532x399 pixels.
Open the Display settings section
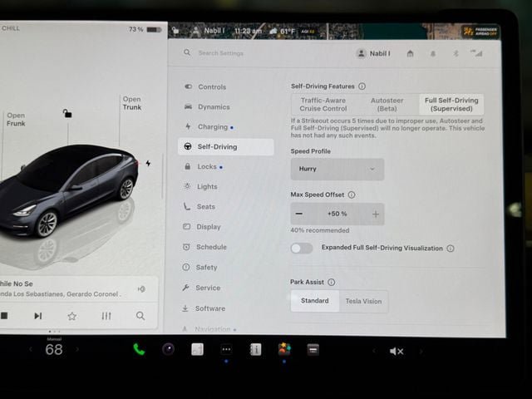(x=202, y=227)
